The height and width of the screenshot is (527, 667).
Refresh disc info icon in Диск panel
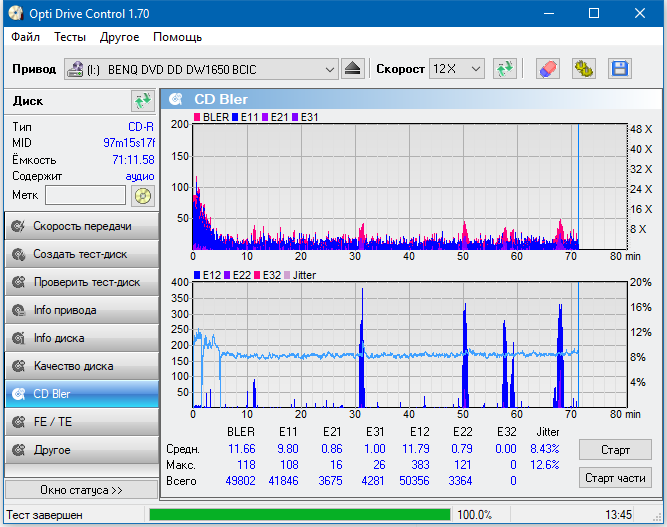142,101
